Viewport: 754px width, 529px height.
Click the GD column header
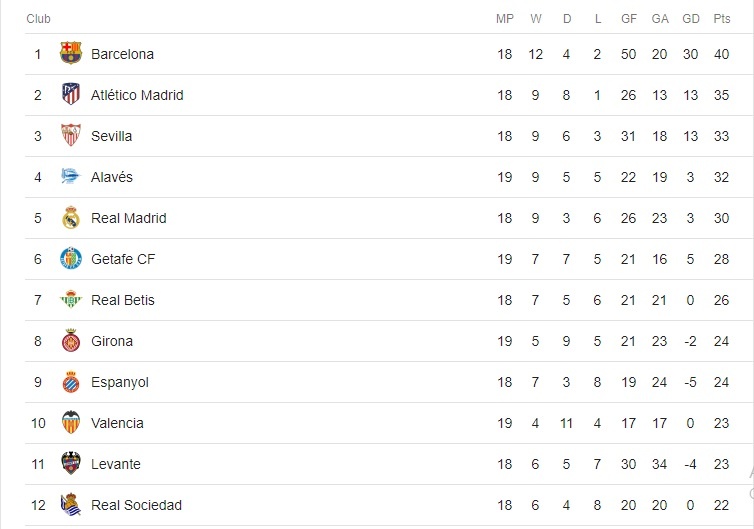point(690,19)
